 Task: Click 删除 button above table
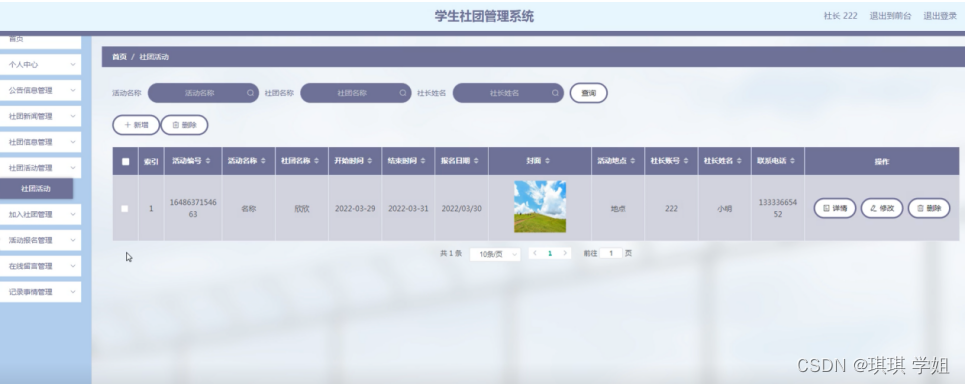tap(184, 125)
